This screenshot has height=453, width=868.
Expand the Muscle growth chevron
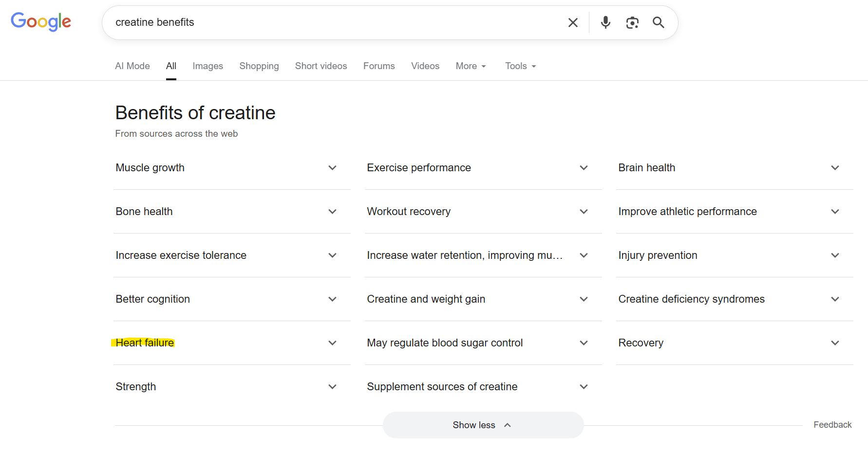(x=332, y=168)
